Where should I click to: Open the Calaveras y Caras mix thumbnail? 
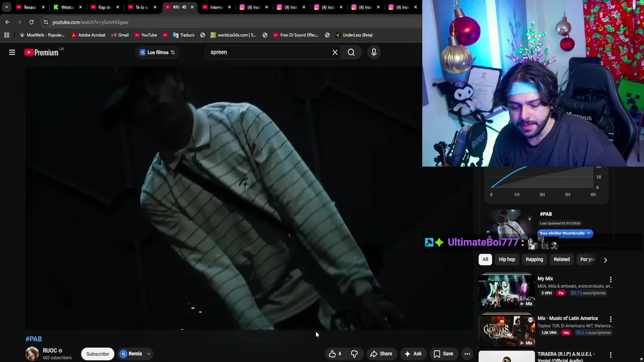tap(507, 330)
